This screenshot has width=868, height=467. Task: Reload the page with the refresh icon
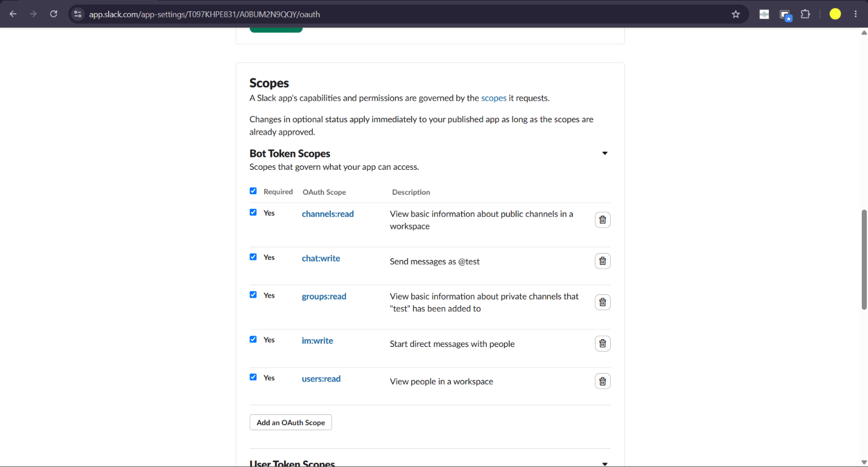coord(54,14)
